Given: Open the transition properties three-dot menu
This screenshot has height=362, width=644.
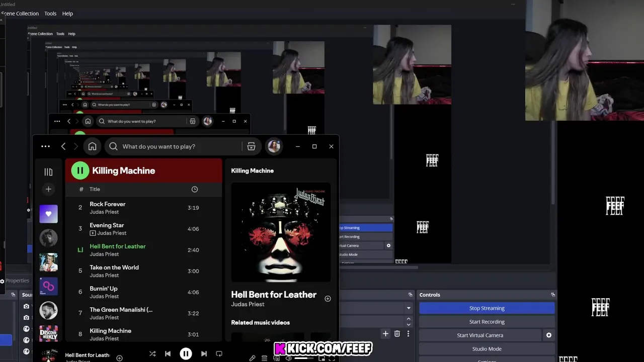Looking at the screenshot, I should [x=408, y=334].
